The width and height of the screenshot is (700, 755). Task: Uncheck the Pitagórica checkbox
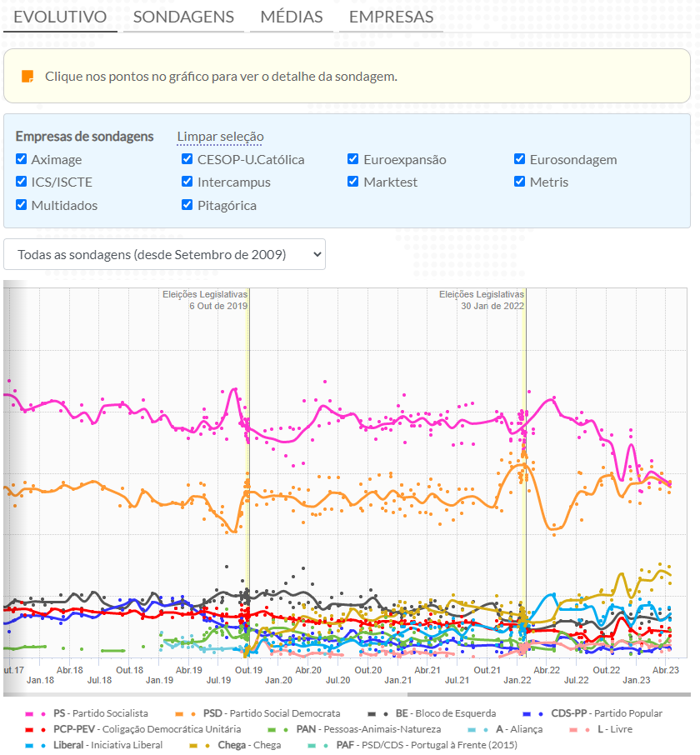[187, 205]
